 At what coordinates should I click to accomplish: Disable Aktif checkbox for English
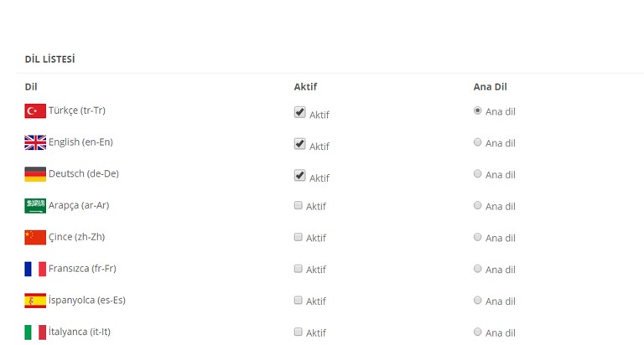(x=300, y=143)
